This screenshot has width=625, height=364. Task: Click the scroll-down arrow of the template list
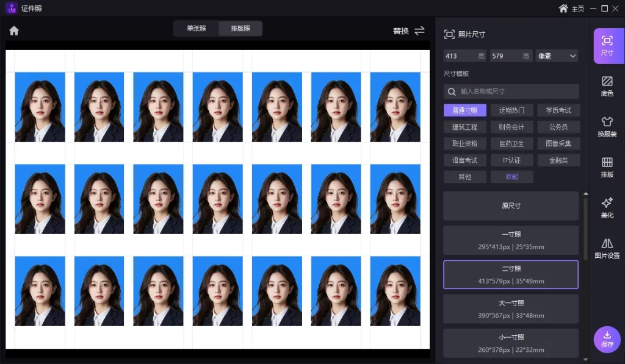(586, 359)
